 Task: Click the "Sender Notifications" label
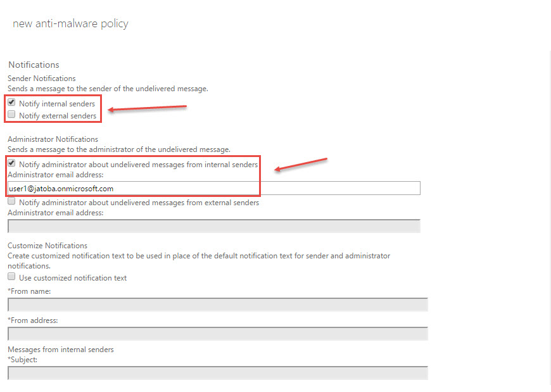point(41,78)
